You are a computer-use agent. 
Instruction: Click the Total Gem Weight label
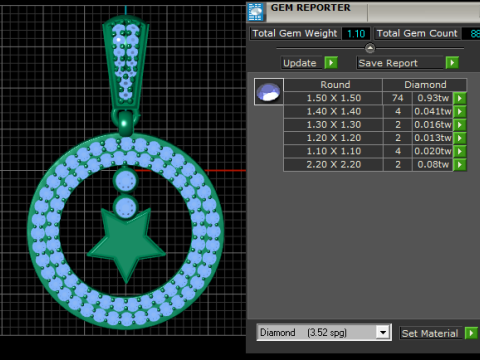click(295, 34)
